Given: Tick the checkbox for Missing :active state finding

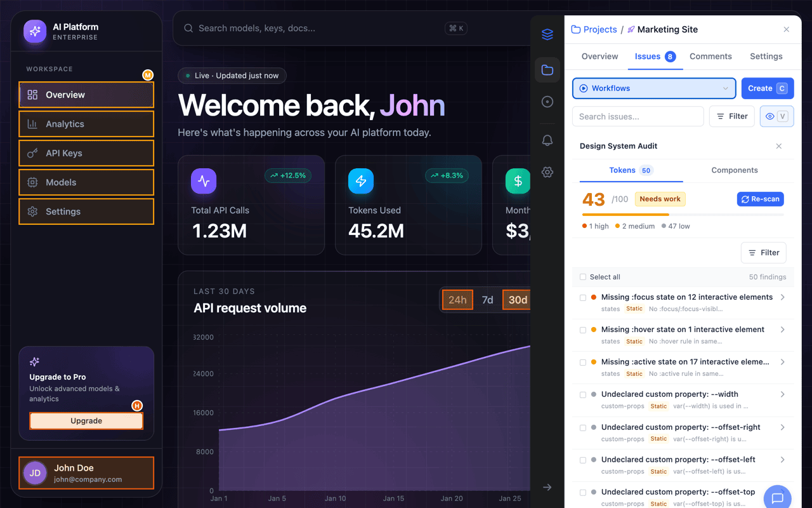Looking at the screenshot, I should (x=583, y=362).
